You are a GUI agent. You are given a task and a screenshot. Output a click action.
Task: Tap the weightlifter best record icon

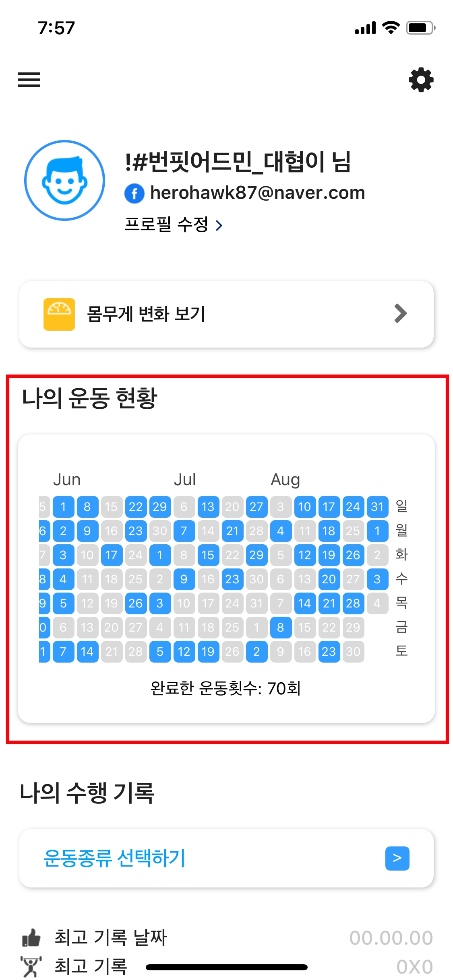[31, 966]
